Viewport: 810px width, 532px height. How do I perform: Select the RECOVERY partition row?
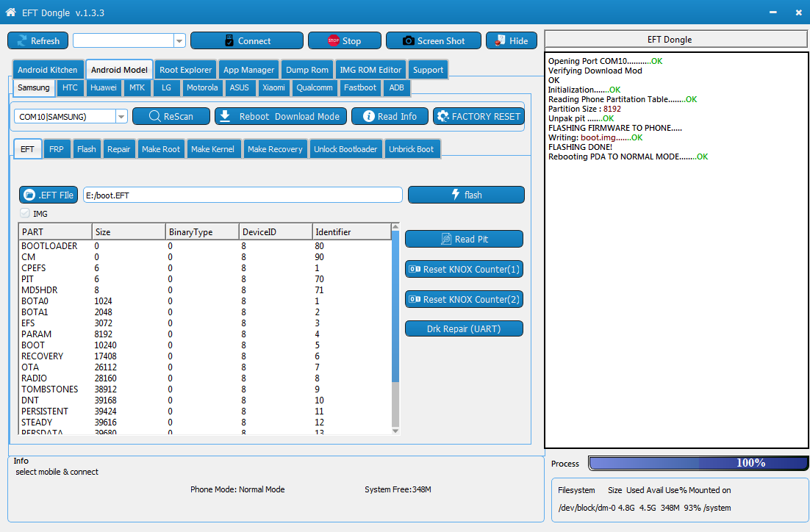click(x=205, y=356)
